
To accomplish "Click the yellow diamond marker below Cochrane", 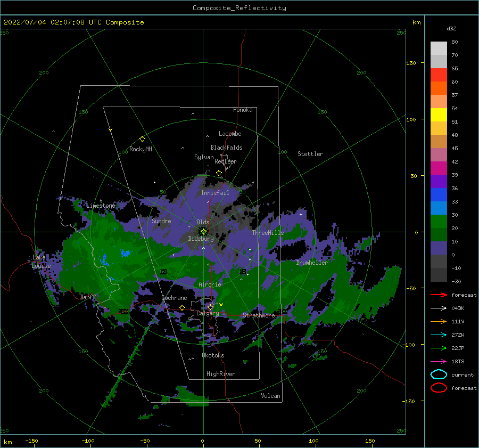I will [182, 308].
